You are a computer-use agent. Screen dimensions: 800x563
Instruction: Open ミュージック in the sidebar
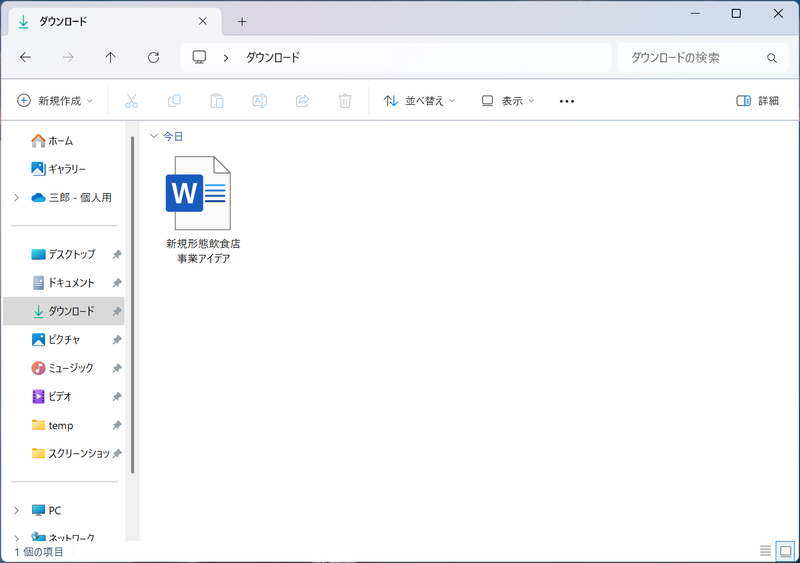click(x=62, y=368)
